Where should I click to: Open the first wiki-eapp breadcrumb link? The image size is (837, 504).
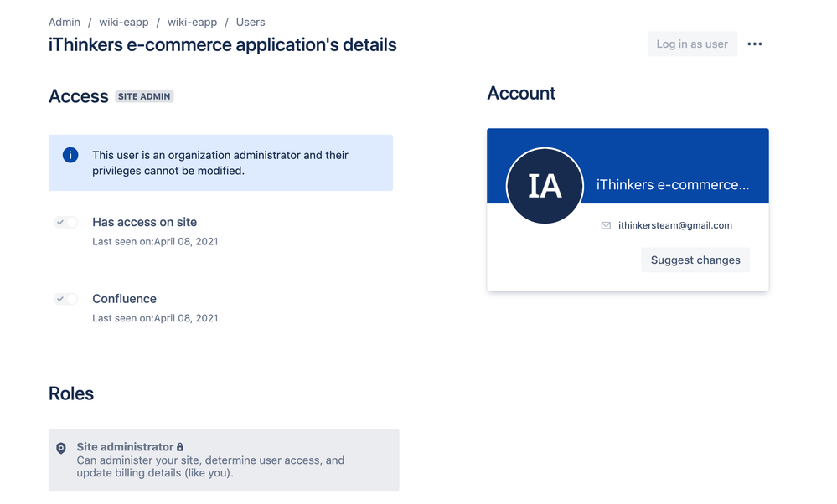tap(124, 23)
